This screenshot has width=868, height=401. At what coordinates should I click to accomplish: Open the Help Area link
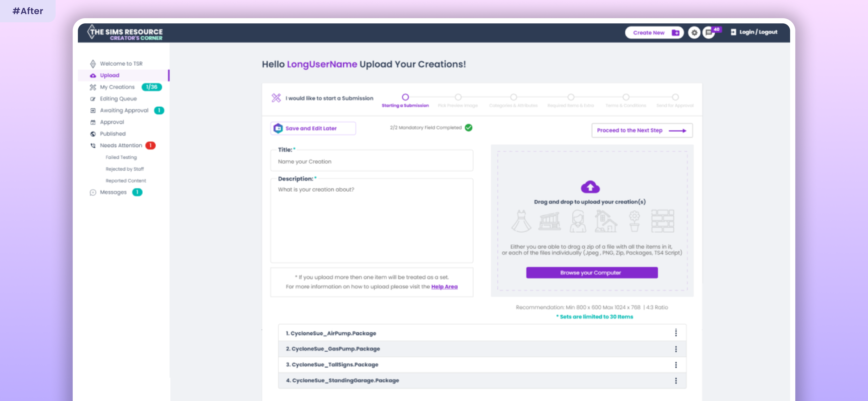pyautogui.click(x=444, y=287)
